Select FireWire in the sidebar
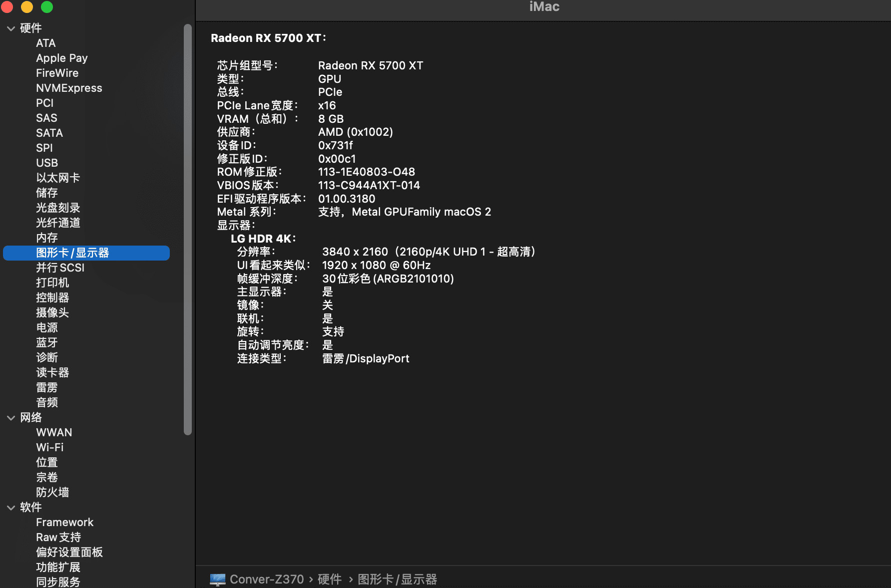The width and height of the screenshot is (891, 588). pyautogui.click(x=57, y=73)
